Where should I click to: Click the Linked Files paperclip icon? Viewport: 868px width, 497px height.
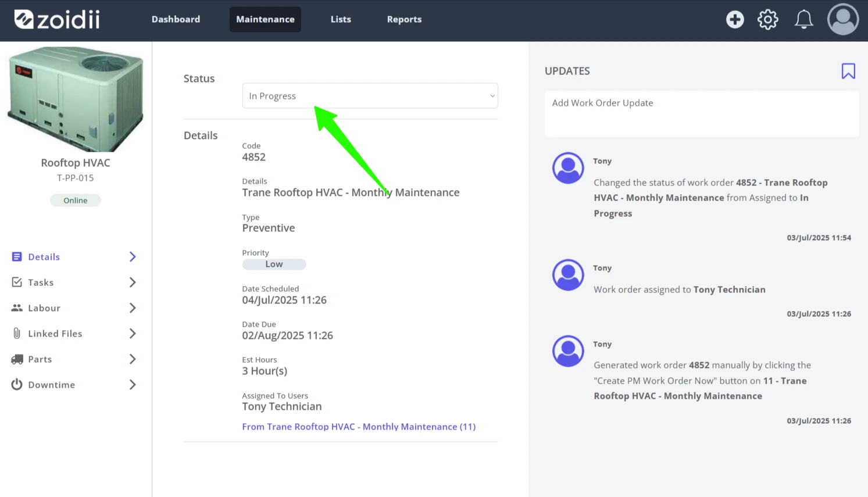click(17, 333)
